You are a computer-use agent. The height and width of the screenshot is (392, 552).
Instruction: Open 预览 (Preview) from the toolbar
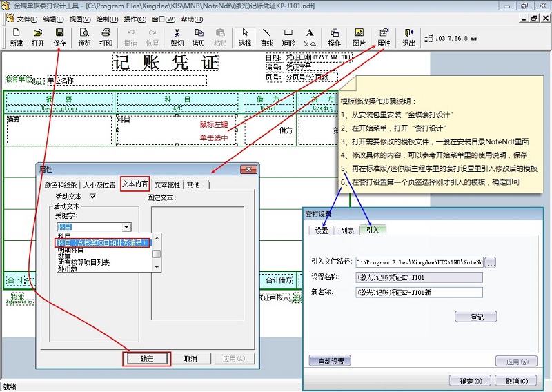coord(84,37)
